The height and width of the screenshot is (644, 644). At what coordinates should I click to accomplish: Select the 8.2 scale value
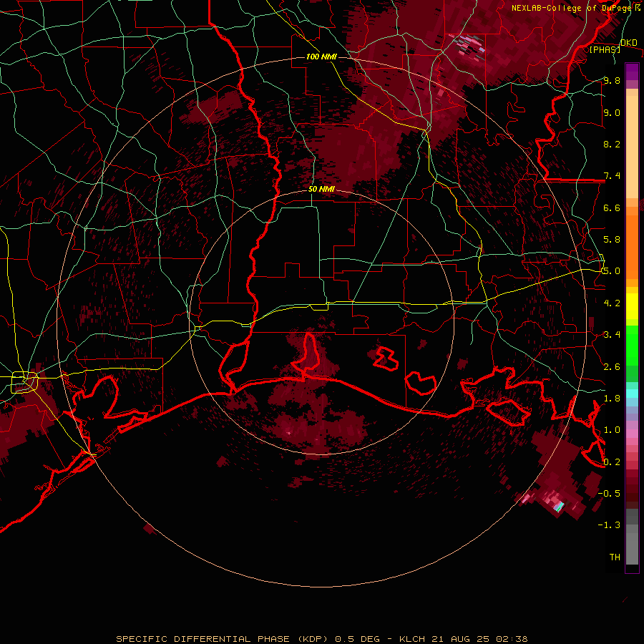click(x=612, y=145)
